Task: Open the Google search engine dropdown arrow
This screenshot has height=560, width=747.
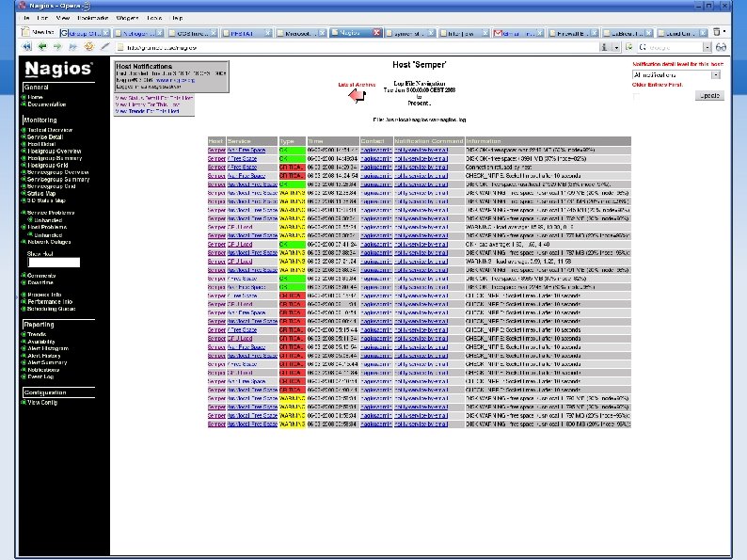Action: click(x=707, y=47)
